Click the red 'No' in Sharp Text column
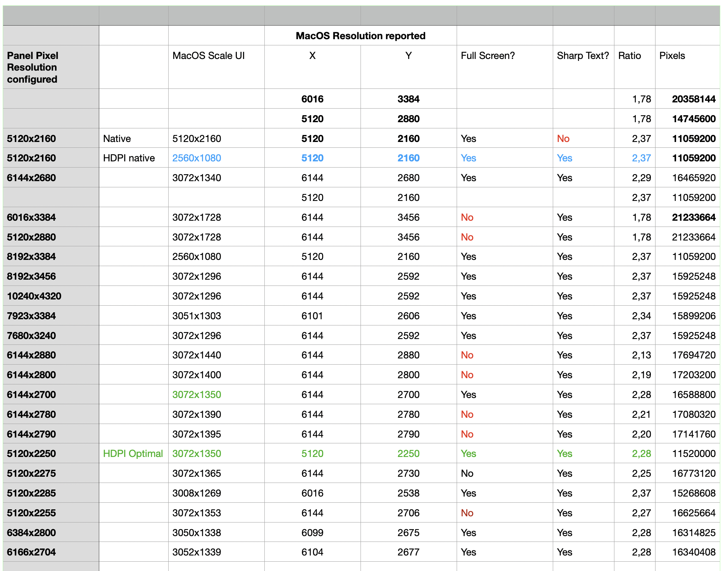 click(563, 138)
